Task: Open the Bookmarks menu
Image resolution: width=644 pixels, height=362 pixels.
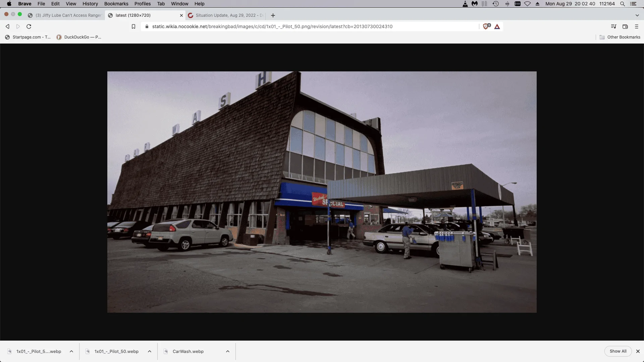Action: click(x=116, y=4)
